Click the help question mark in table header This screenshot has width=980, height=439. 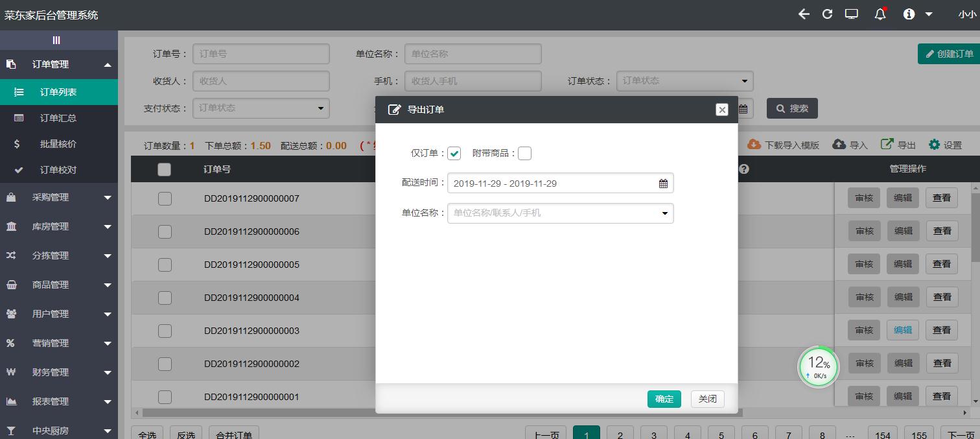744,169
